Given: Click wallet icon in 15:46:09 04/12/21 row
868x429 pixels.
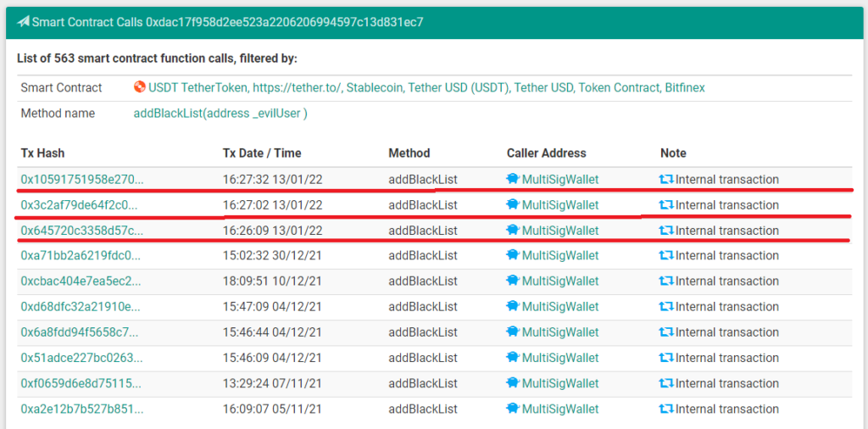Looking at the screenshot, I should point(513,358).
